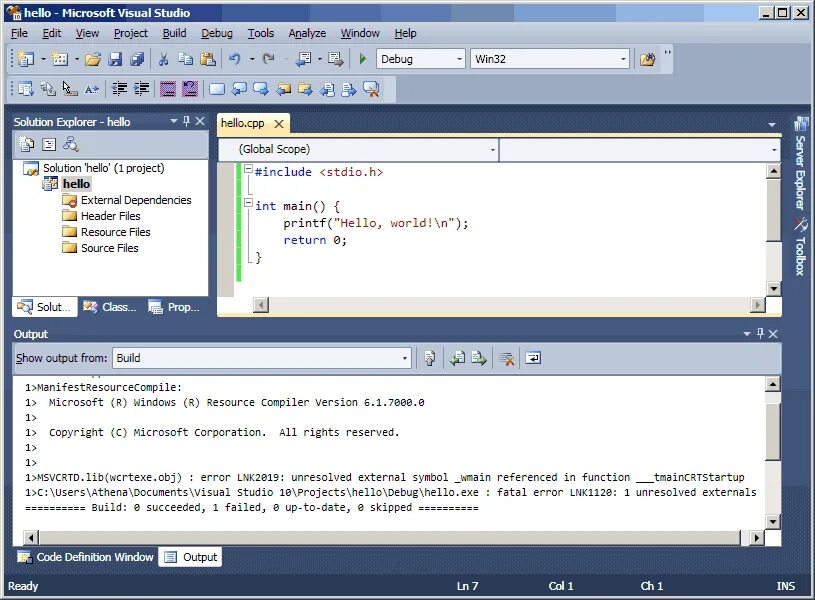Switch to the Code Definition Window tab
815x600 pixels.
tap(85, 557)
